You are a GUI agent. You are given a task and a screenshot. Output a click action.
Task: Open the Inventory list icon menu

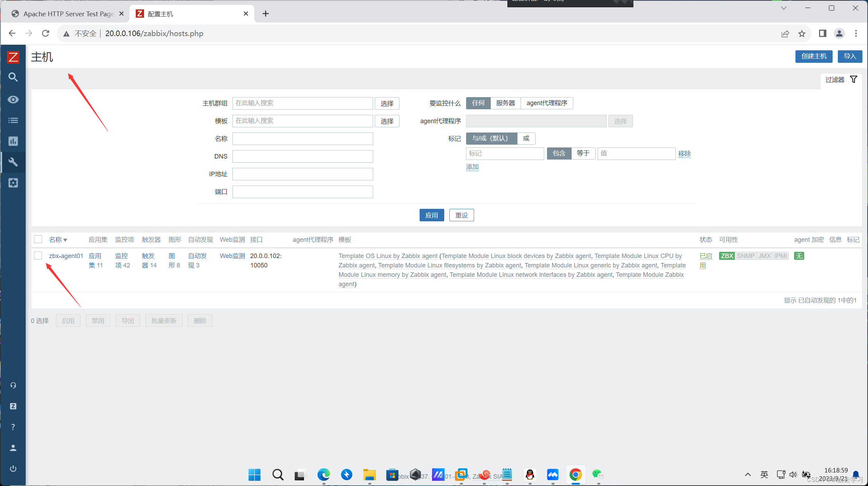(13, 120)
